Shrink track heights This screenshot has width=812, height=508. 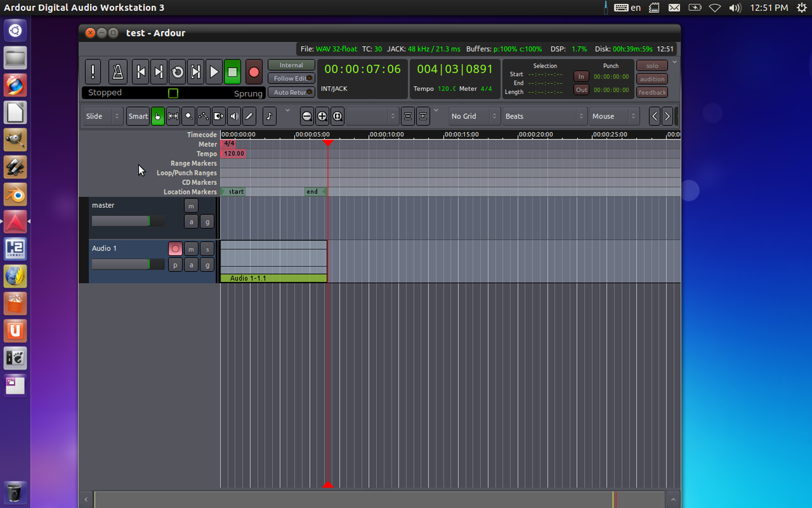(408, 117)
